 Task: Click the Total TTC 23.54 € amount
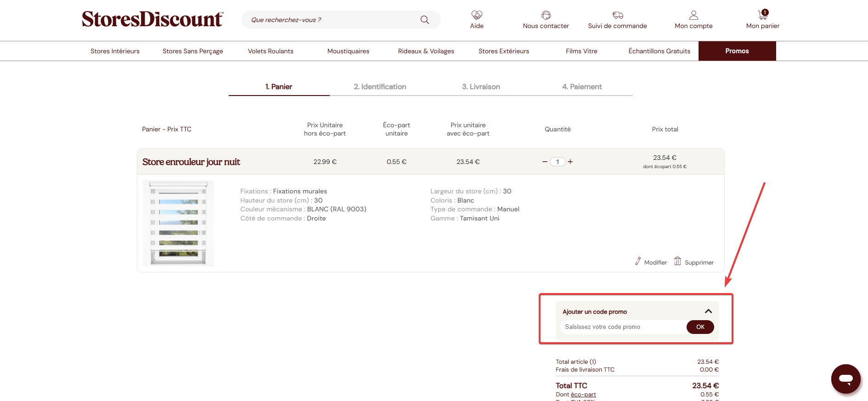[x=705, y=386]
